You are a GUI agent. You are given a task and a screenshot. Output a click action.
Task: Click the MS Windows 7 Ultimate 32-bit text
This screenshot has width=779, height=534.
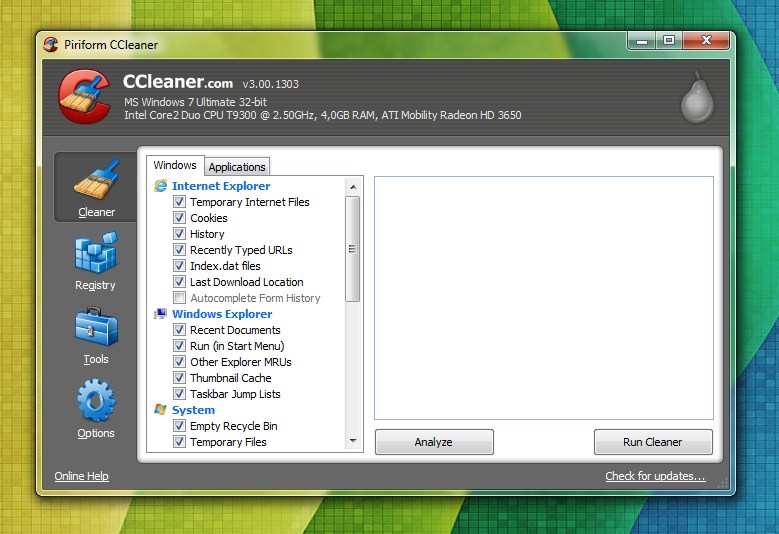[x=195, y=102]
